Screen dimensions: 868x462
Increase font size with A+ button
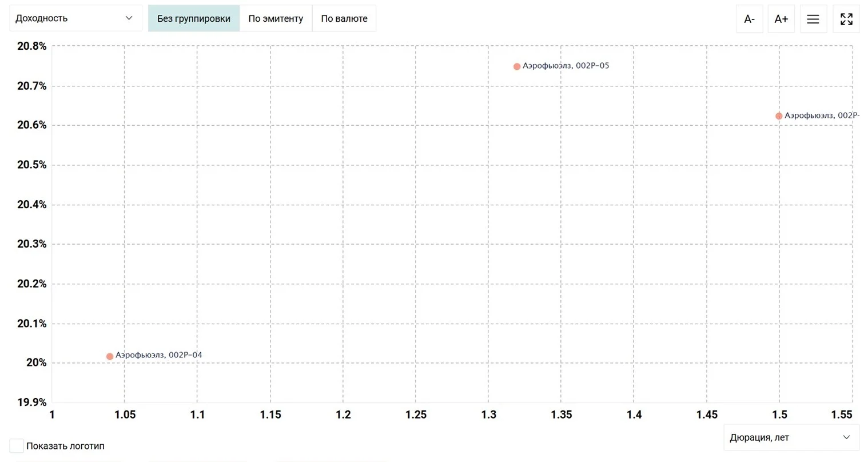(781, 19)
